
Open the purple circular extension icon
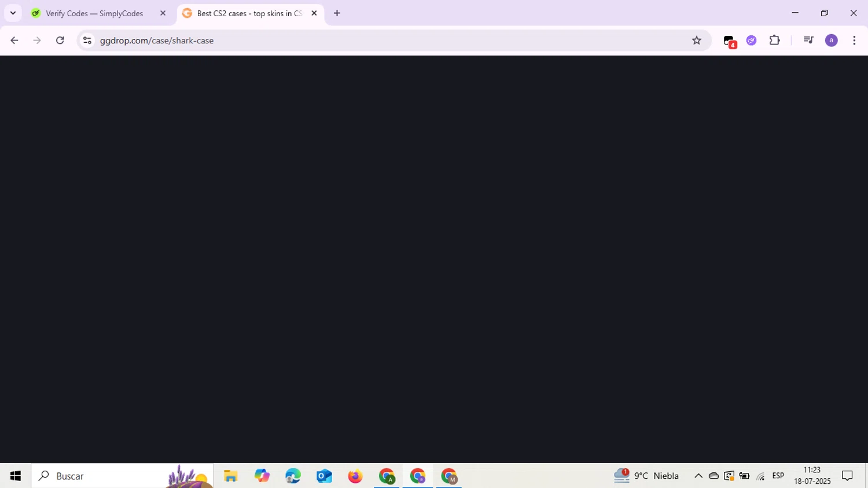(752, 41)
